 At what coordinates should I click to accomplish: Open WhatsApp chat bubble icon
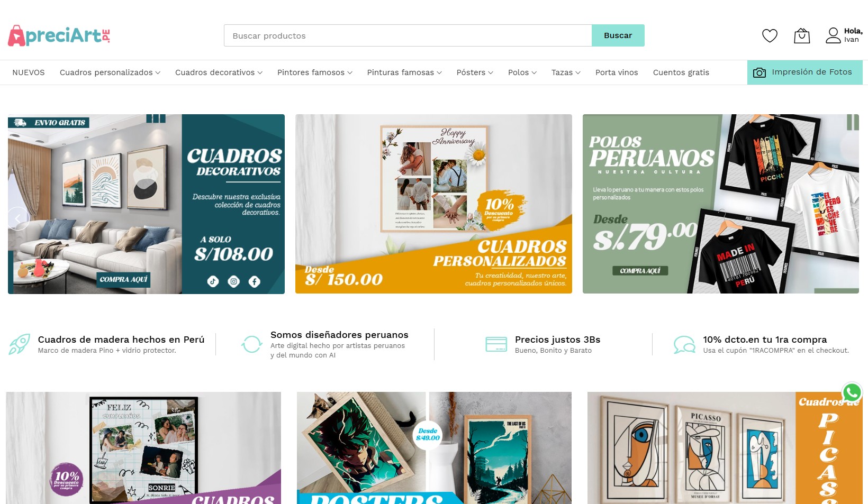coord(852,392)
